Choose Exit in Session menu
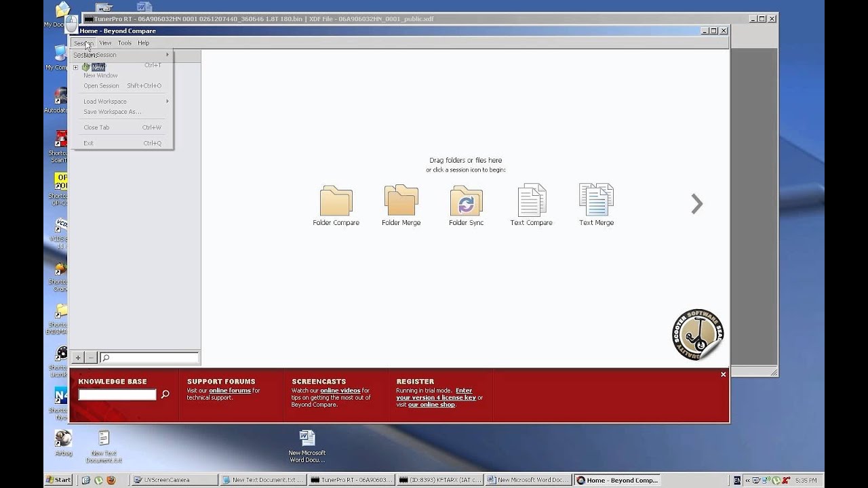 pyautogui.click(x=121, y=142)
